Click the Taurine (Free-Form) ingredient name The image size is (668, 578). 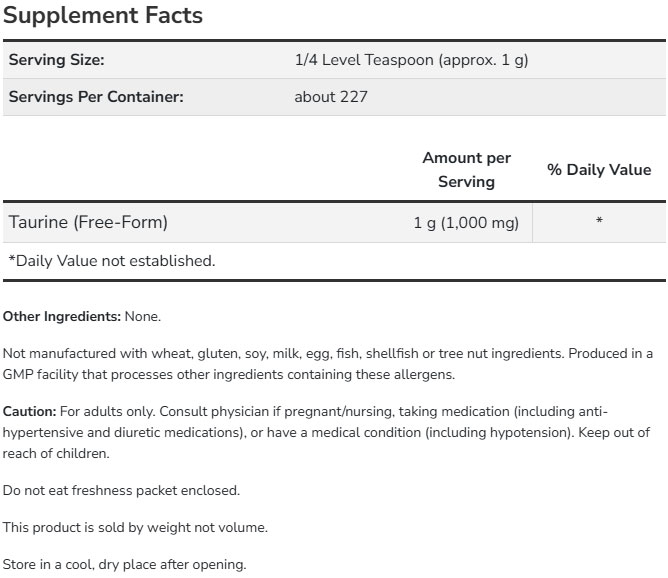click(88, 222)
